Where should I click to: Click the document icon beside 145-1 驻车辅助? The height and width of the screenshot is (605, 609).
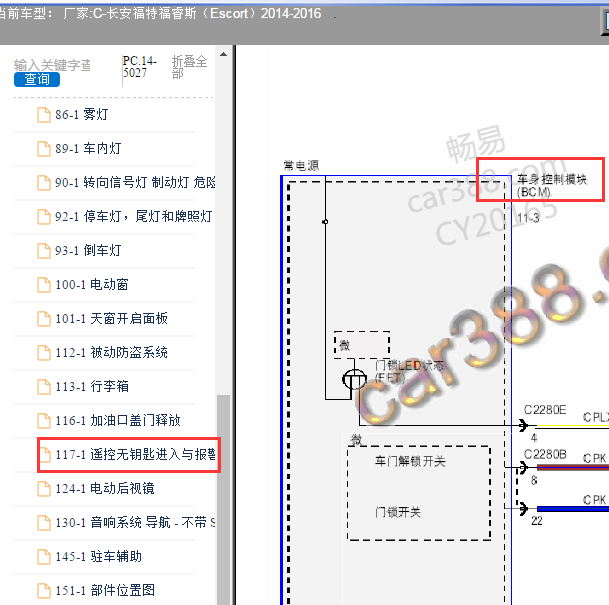[44, 557]
